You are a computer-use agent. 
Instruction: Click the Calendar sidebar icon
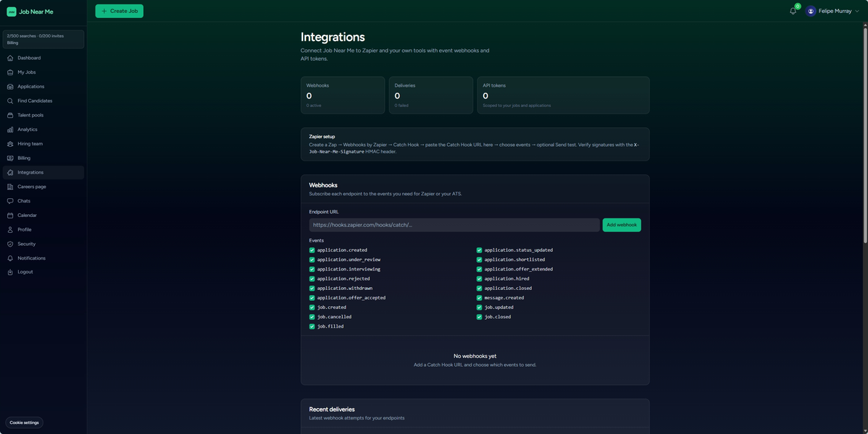[10, 216]
